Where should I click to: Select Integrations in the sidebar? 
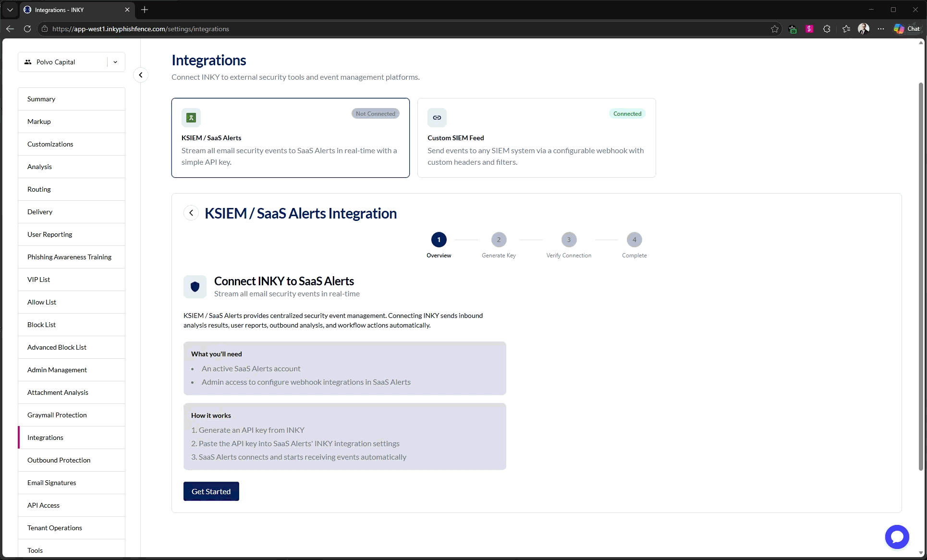tap(72, 438)
